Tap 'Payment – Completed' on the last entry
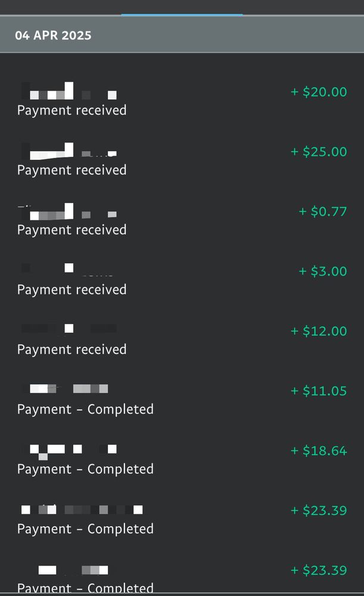The height and width of the screenshot is (596, 364). pyautogui.click(x=85, y=587)
